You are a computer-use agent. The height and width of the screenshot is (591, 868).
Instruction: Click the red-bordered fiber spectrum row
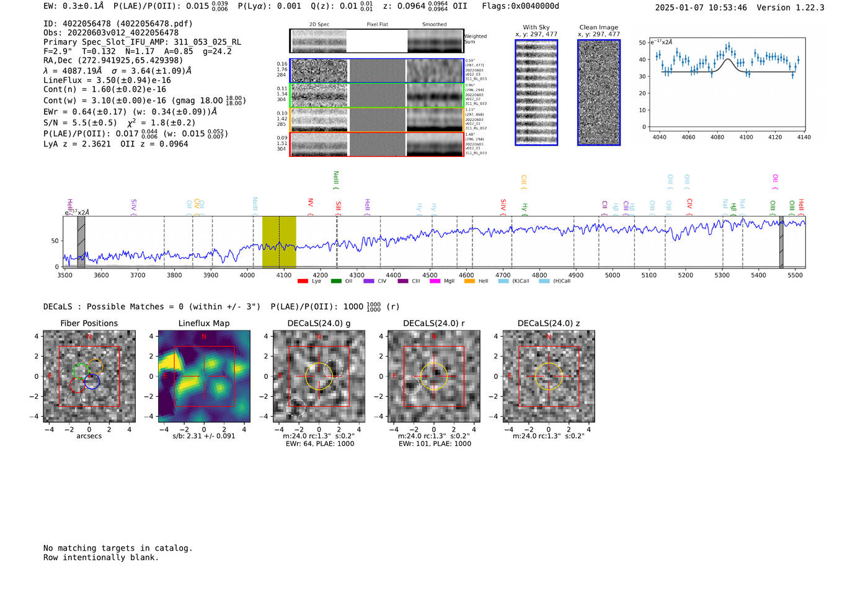pos(376,144)
